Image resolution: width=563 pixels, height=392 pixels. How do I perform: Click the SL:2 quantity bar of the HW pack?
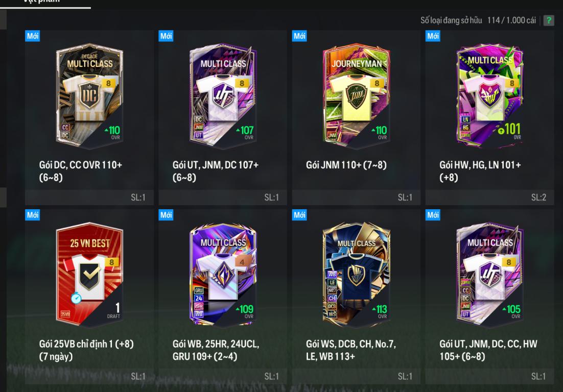click(x=489, y=197)
